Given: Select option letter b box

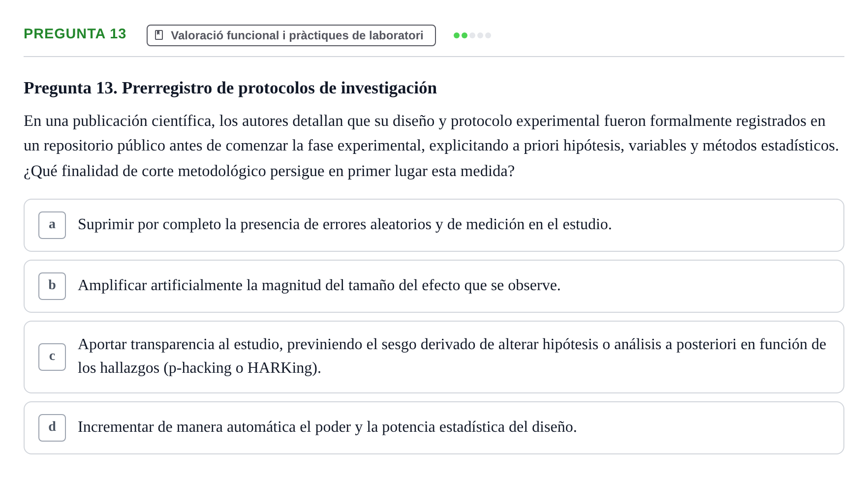Looking at the screenshot, I should (52, 286).
